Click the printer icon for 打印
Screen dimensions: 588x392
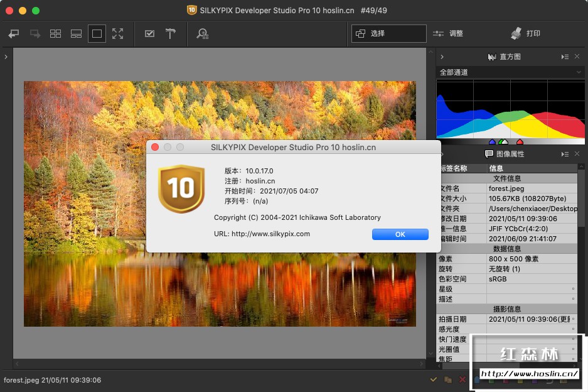516,33
